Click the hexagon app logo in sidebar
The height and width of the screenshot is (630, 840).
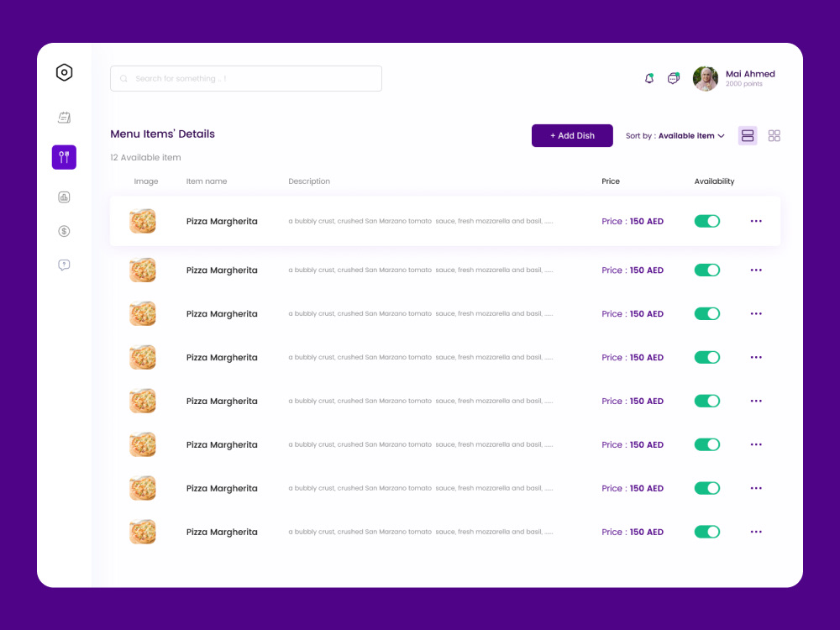(x=64, y=72)
